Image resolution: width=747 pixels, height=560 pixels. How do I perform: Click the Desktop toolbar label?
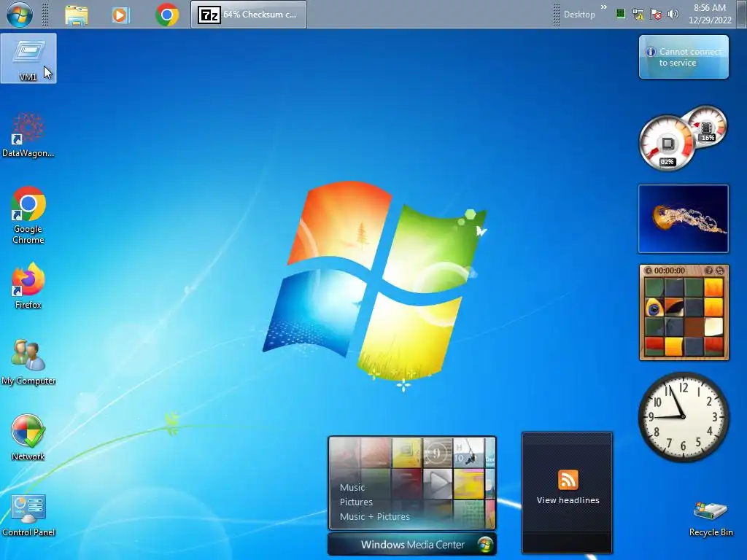coord(579,15)
